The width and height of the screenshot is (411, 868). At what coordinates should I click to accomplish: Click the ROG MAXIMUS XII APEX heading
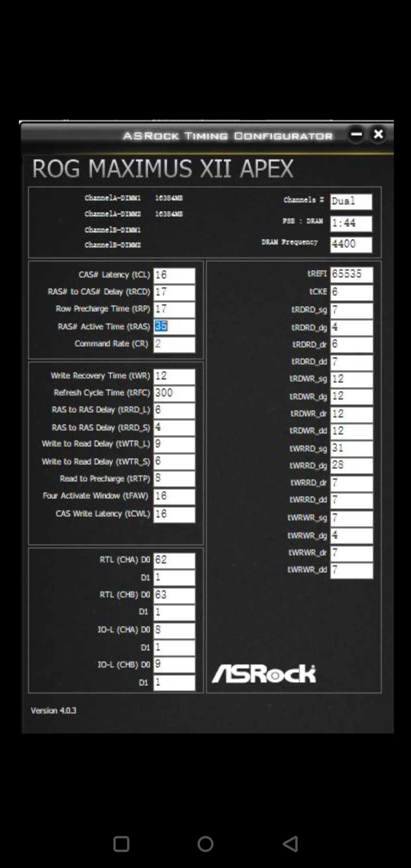tap(162, 169)
